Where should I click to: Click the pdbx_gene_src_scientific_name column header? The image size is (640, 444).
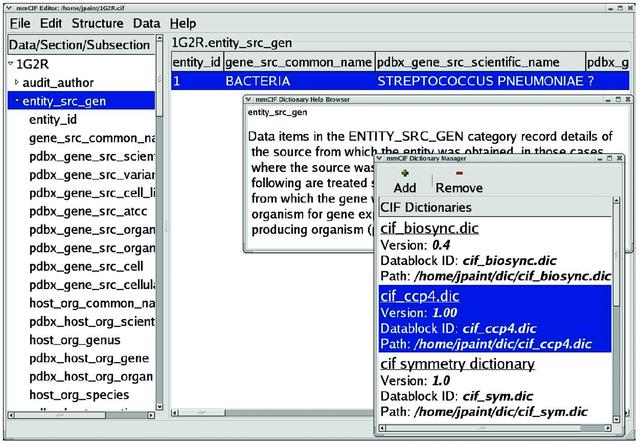(480, 62)
